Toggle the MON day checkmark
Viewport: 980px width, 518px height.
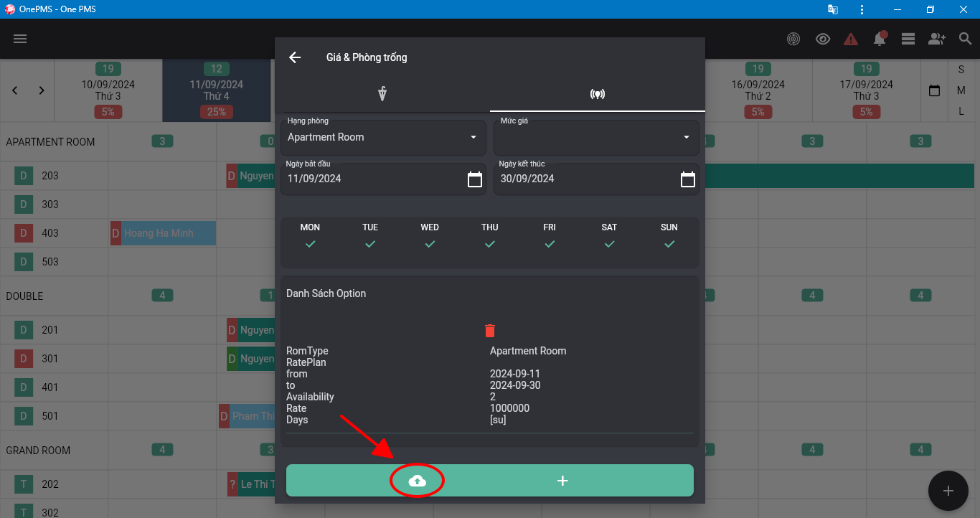pos(310,244)
